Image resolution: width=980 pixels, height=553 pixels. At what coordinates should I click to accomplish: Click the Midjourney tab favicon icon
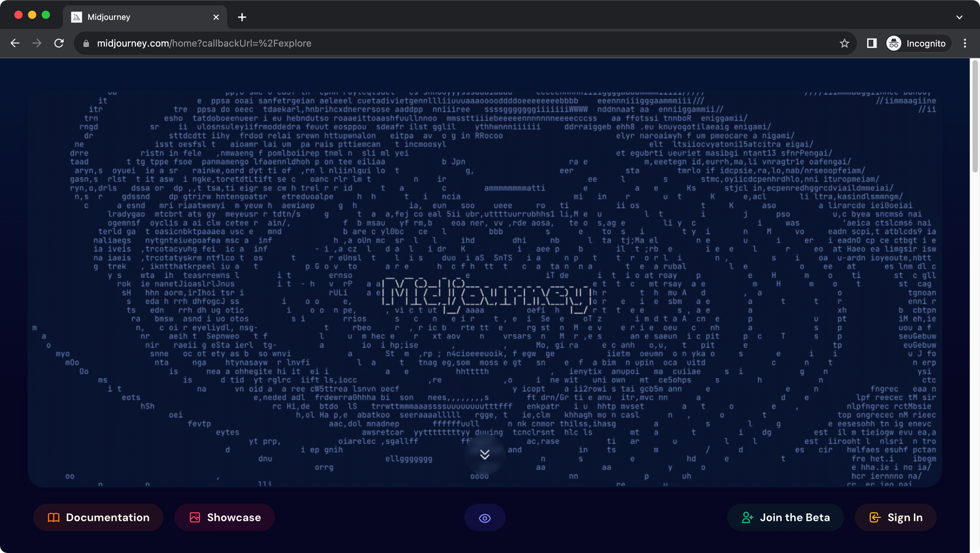[76, 17]
